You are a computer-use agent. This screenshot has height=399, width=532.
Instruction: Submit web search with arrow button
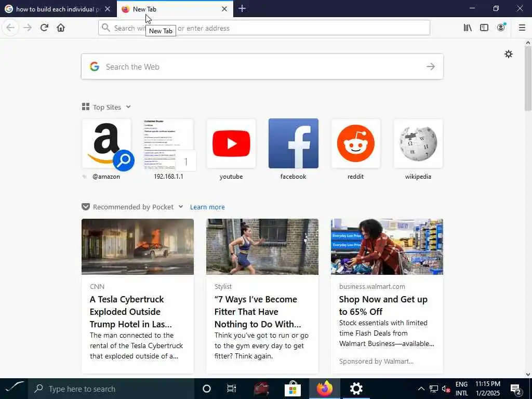[x=431, y=66]
